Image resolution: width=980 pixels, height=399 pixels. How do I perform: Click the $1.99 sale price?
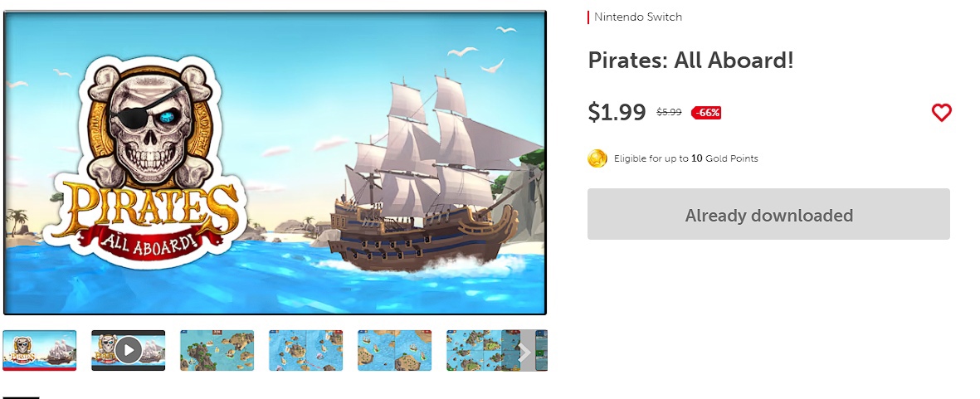tap(617, 112)
